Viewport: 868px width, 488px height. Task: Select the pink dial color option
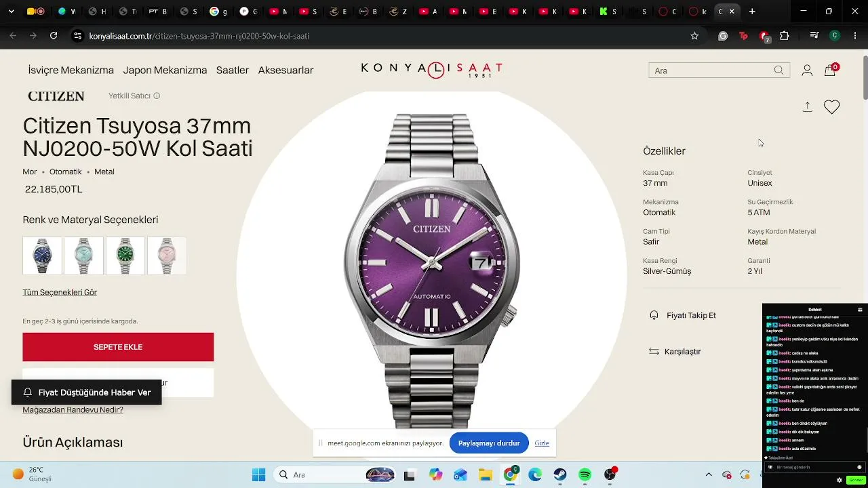click(x=167, y=256)
